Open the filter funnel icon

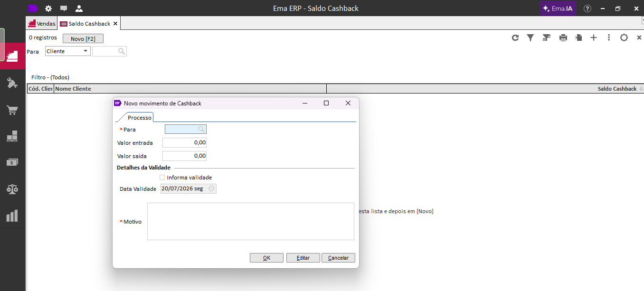coord(530,38)
